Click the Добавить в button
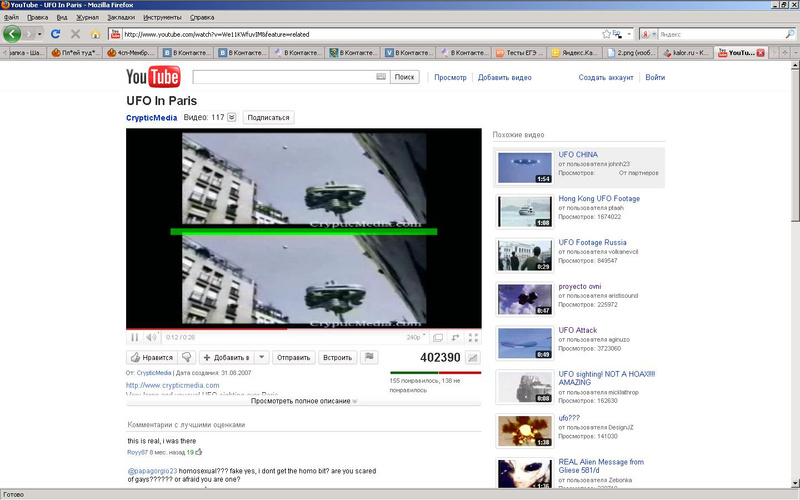This screenshot has width=800, height=500. point(227,357)
